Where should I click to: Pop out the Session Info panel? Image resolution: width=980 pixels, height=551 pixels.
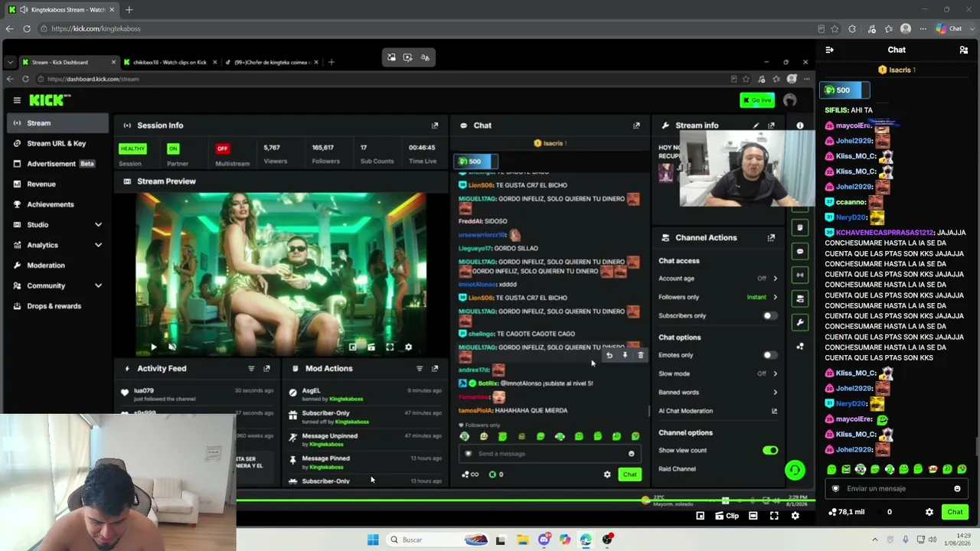click(x=435, y=126)
